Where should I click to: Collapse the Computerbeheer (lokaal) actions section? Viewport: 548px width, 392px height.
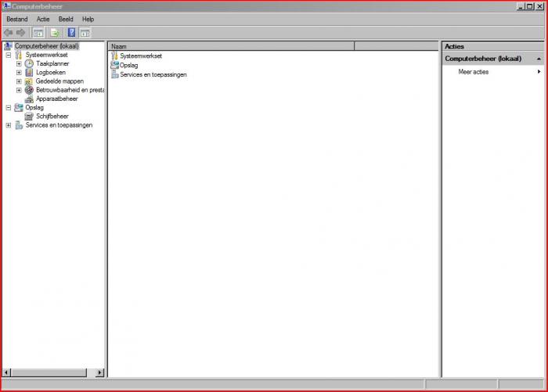[x=539, y=59]
